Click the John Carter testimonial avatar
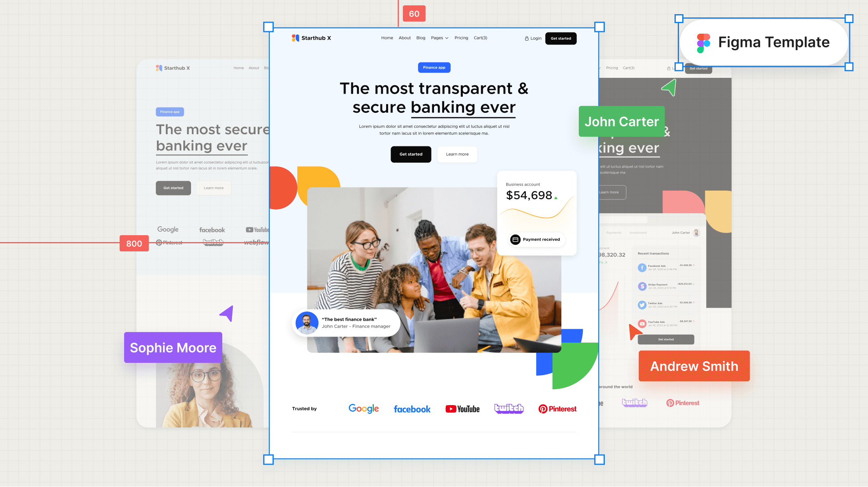 [306, 323]
